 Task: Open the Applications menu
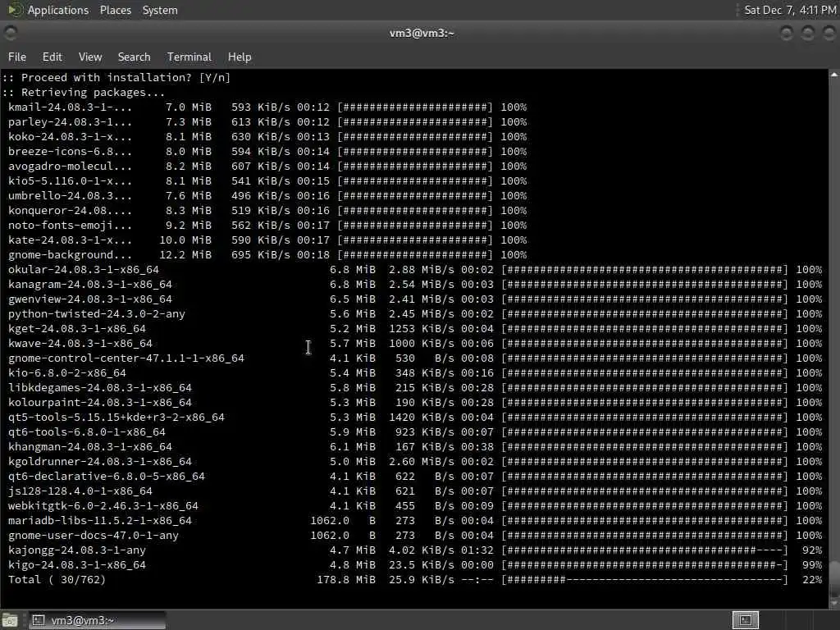pos(58,10)
